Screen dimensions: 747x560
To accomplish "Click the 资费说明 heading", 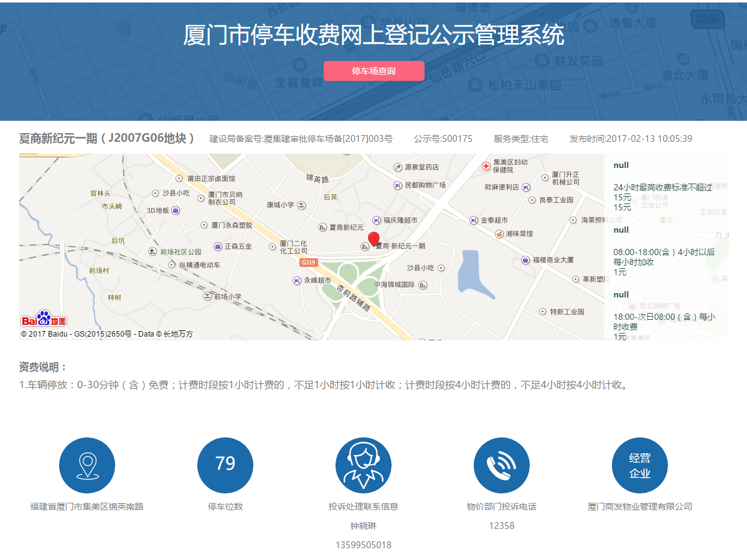I will (x=43, y=367).
